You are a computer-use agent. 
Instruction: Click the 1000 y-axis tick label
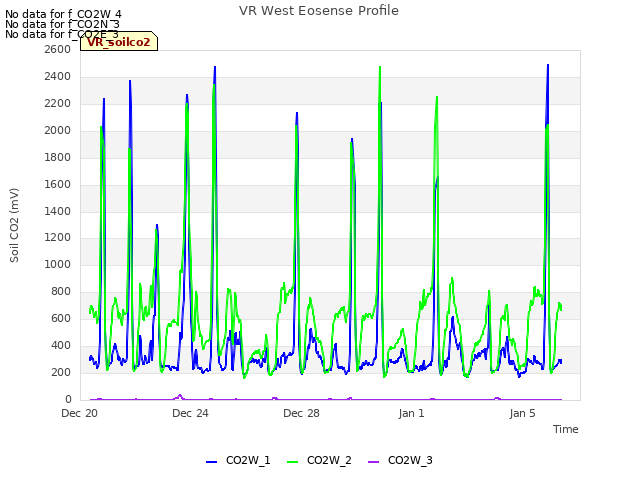[x=58, y=264]
